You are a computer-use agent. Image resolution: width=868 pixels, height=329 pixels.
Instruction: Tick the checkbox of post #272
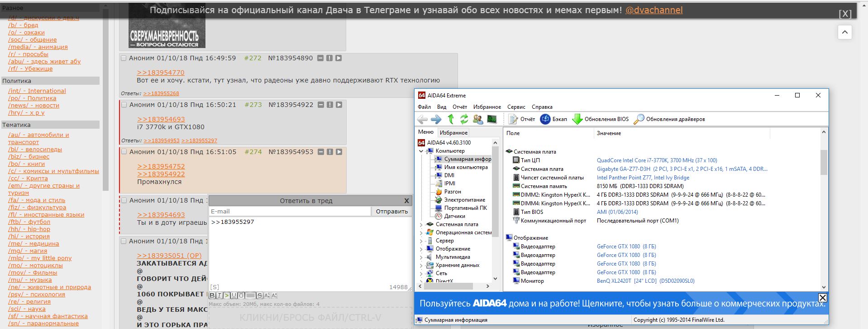124,58
